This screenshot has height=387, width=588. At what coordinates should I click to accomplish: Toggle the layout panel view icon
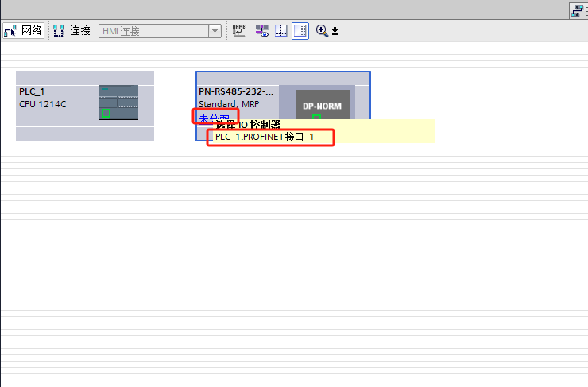pyautogui.click(x=300, y=30)
